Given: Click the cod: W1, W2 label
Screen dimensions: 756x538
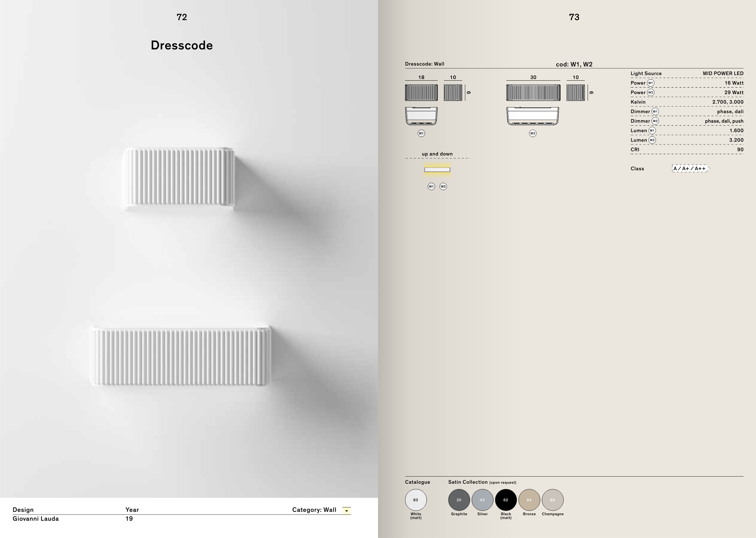Looking at the screenshot, I should pos(574,64).
